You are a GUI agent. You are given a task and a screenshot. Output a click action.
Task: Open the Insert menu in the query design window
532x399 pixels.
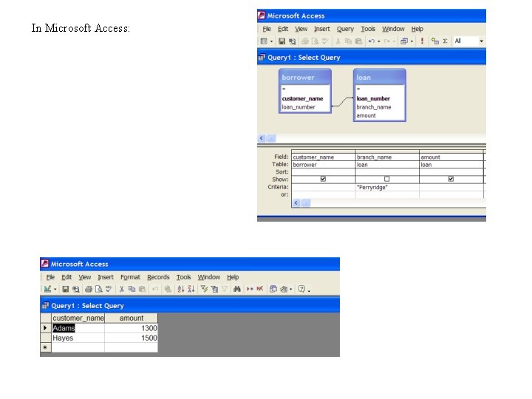click(x=321, y=29)
